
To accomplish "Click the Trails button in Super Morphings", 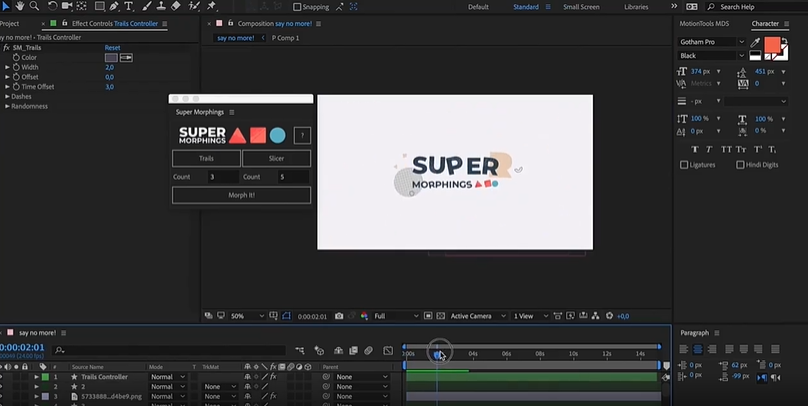I will [x=206, y=158].
